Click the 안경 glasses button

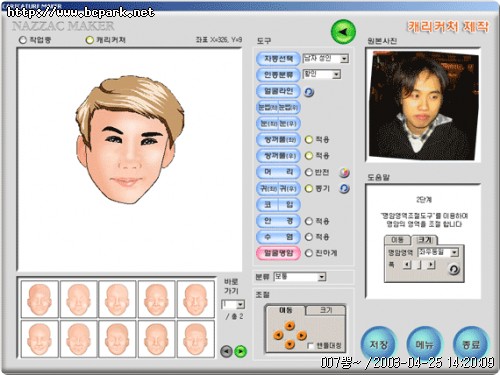[278, 221]
